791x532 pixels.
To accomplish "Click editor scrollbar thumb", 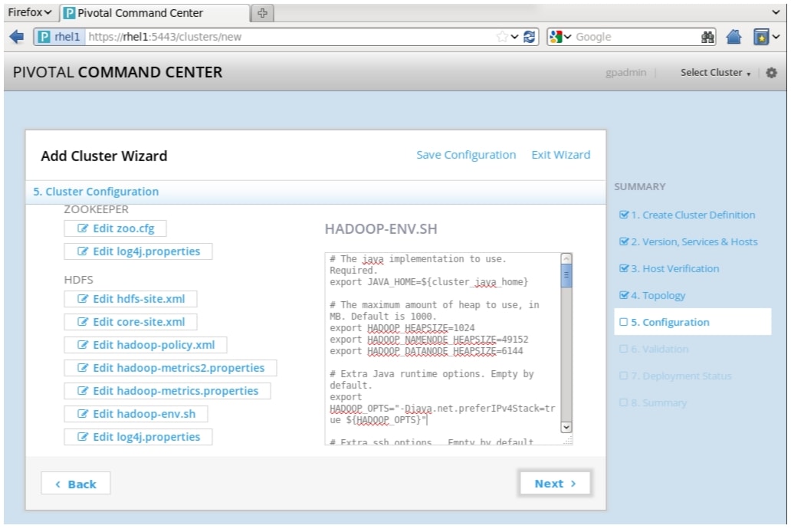I will pos(566,276).
